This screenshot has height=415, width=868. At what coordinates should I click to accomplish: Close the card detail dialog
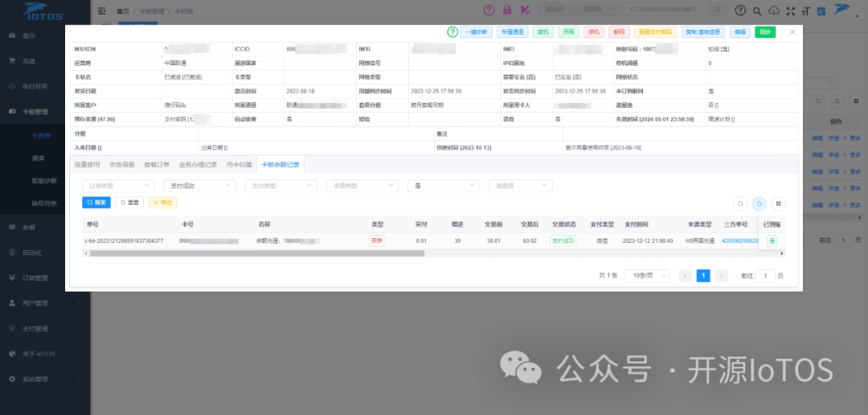792,32
